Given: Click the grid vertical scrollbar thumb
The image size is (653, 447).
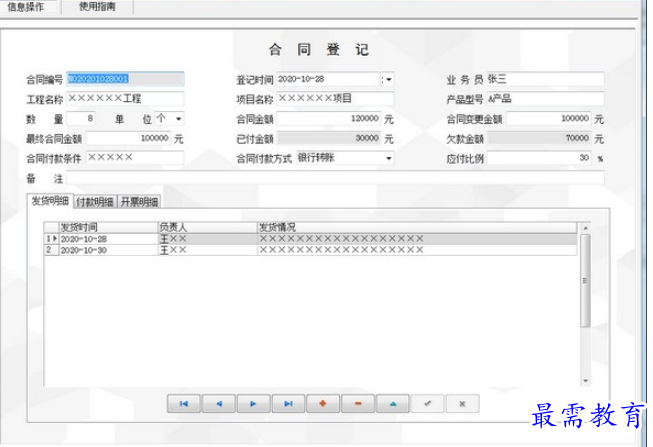Looking at the screenshot, I should click(x=585, y=280).
